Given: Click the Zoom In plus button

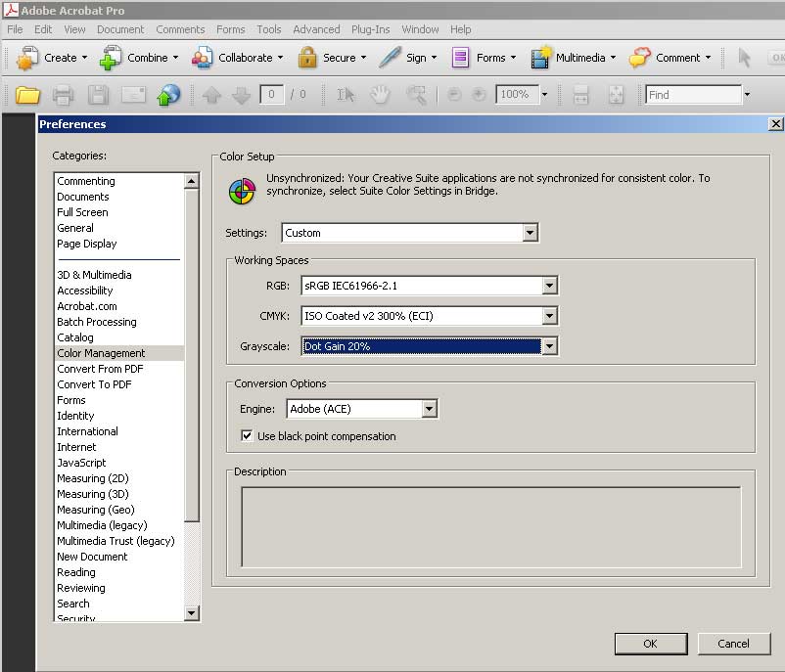Looking at the screenshot, I should click(x=479, y=94).
